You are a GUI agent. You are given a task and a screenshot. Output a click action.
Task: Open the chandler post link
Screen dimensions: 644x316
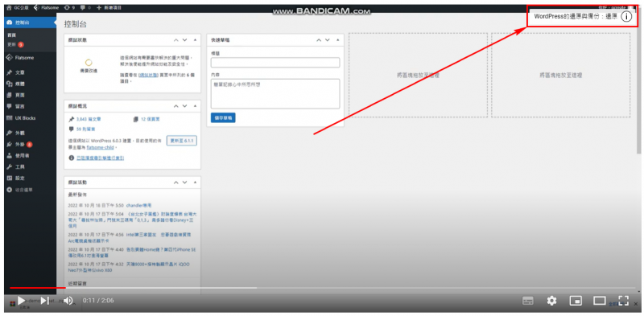click(138, 205)
